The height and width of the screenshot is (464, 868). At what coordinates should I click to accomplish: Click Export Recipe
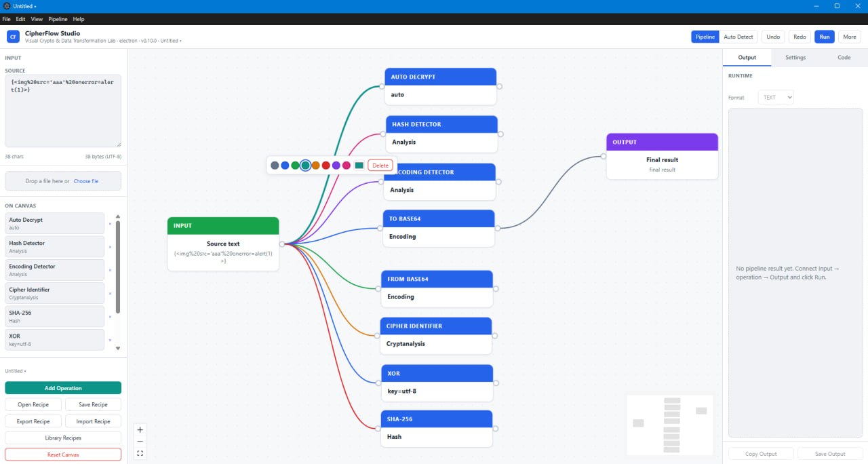tap(33, 421)
